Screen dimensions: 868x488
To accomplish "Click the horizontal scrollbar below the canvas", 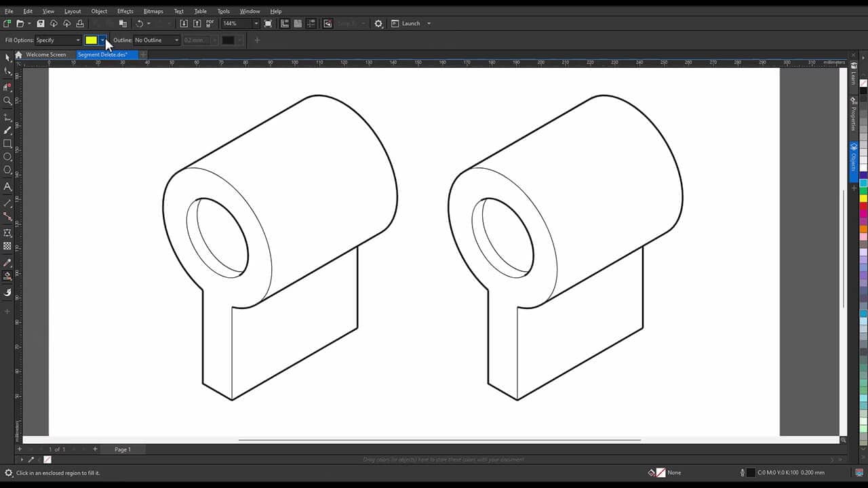I will pyautogui.click(x=439, y=440).
